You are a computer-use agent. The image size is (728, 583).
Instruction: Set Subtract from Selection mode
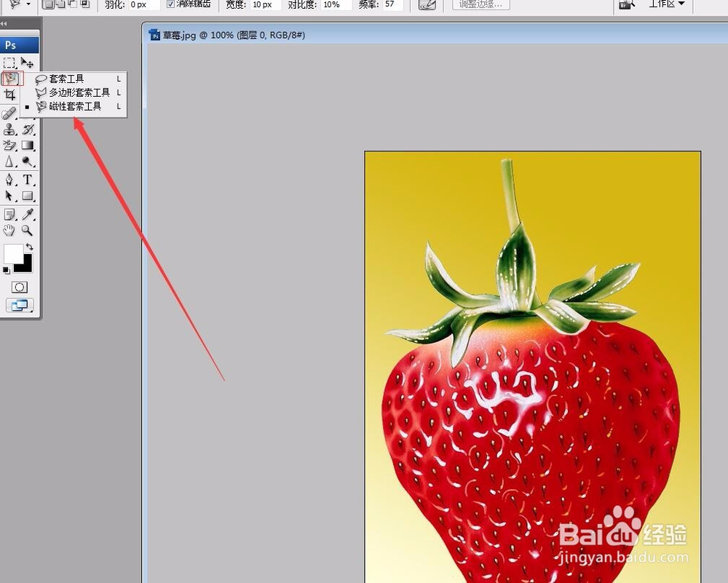coord(73,4)
